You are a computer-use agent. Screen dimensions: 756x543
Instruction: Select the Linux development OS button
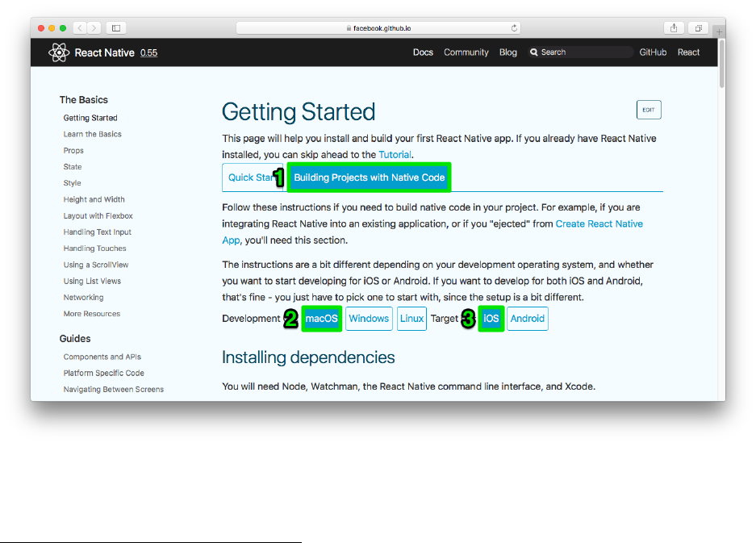(411, 318)
